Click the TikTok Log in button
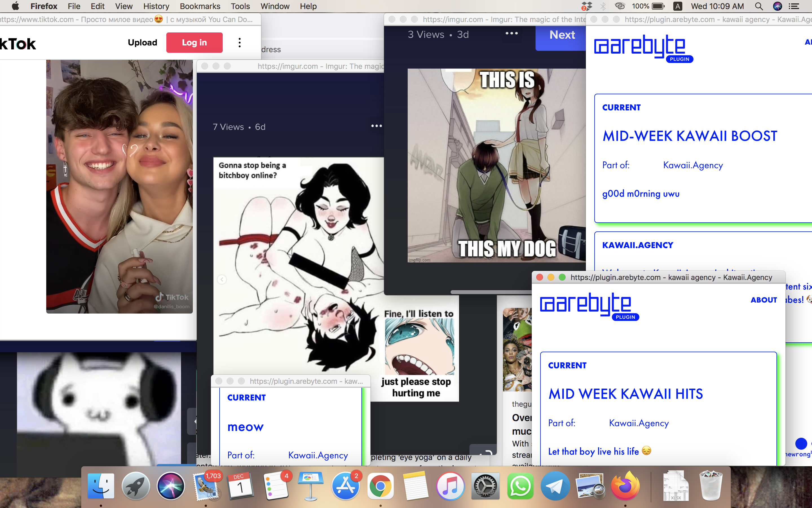Image resolution: width=812 pixels, height=508 pixels. point(194,43)
